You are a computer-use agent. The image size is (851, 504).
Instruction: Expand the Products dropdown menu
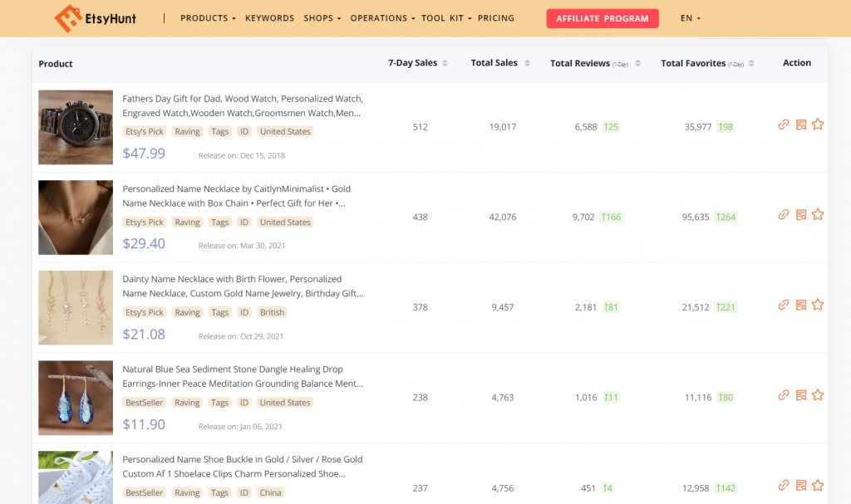208,18
